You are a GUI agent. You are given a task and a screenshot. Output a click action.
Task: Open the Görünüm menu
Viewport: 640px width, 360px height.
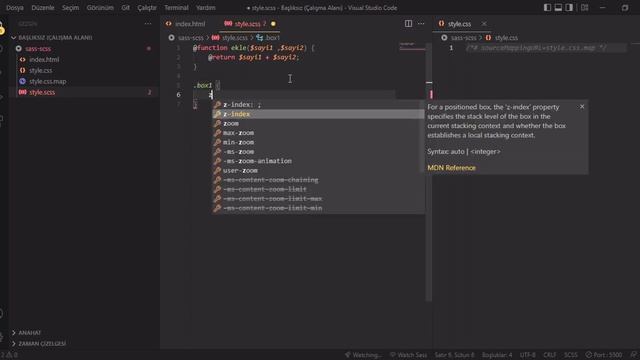pyautogui.click(x=100, y=8)
